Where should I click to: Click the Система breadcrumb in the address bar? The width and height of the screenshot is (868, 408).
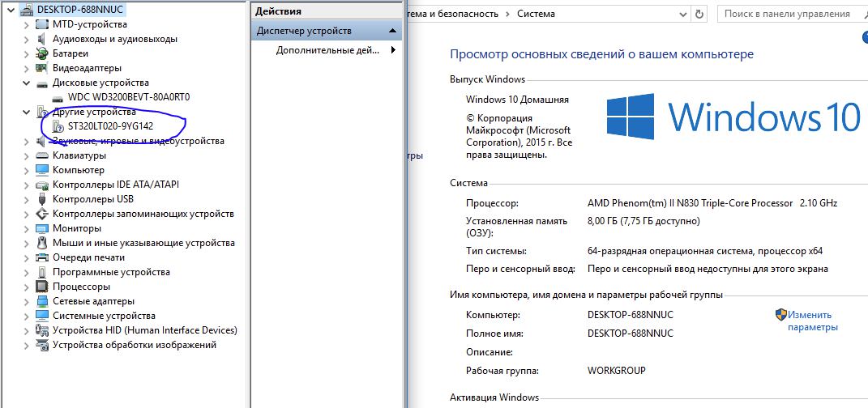tap(536, 14)
